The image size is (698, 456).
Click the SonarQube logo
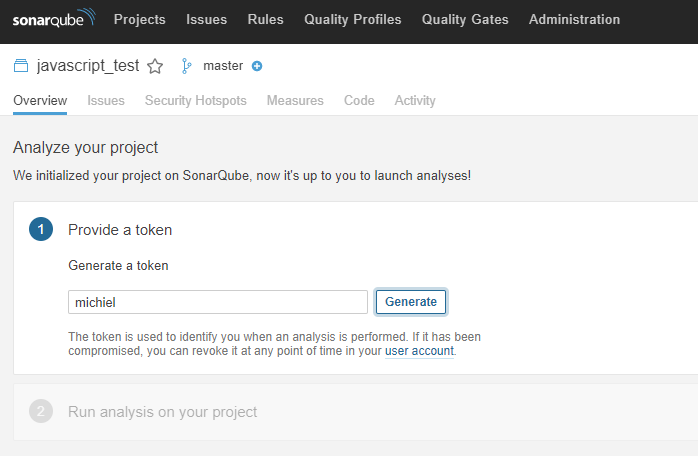click(x=54, y=19)
